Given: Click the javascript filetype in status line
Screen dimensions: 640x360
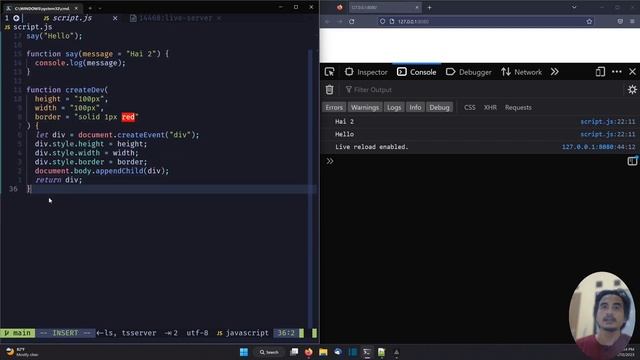Looking at the screenshot, I should (242, 333).
